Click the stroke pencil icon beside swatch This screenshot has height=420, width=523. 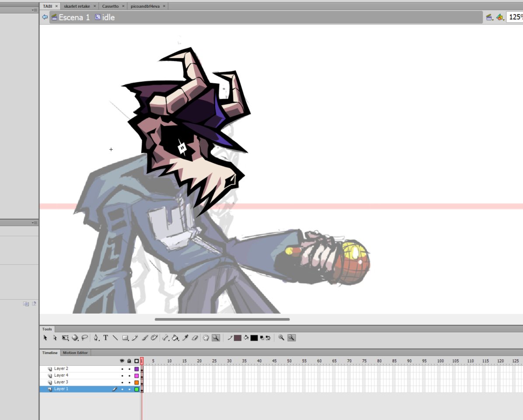point(230,338)
